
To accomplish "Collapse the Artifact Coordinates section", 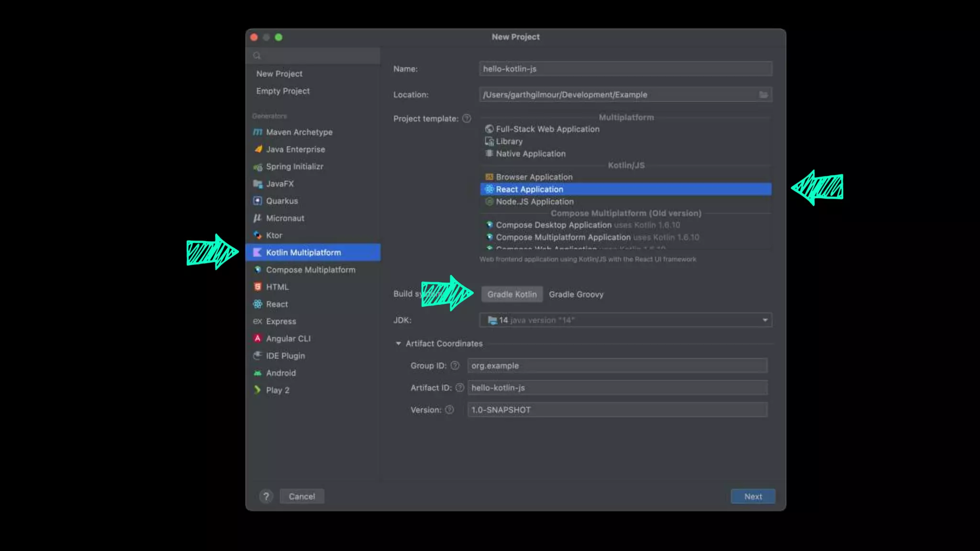I will point(398,343).
